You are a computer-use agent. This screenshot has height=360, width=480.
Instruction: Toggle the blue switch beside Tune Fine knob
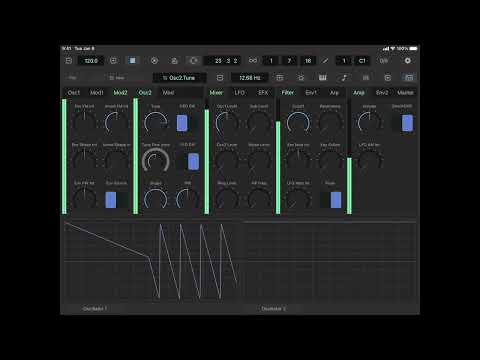tap(188, 162)
